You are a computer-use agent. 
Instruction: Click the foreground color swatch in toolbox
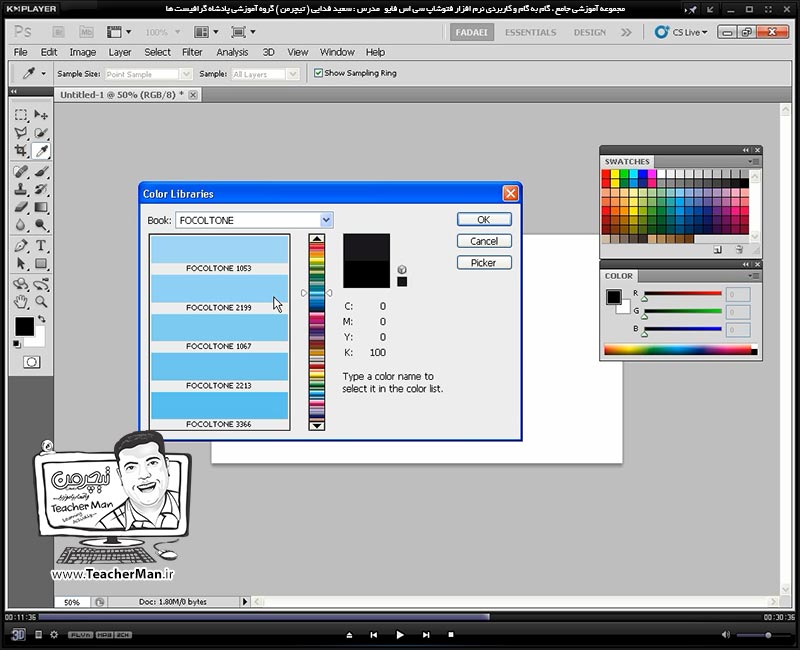[x=24, y=327]
